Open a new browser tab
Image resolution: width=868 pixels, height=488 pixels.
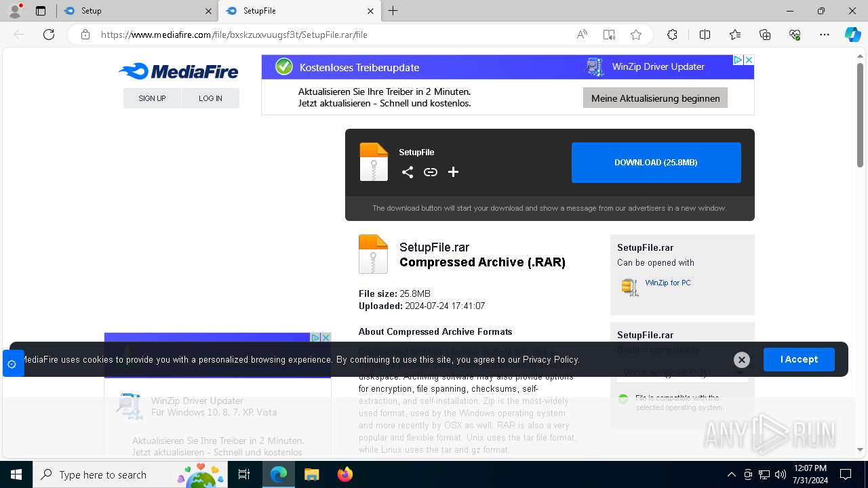[x=393, y=11]
